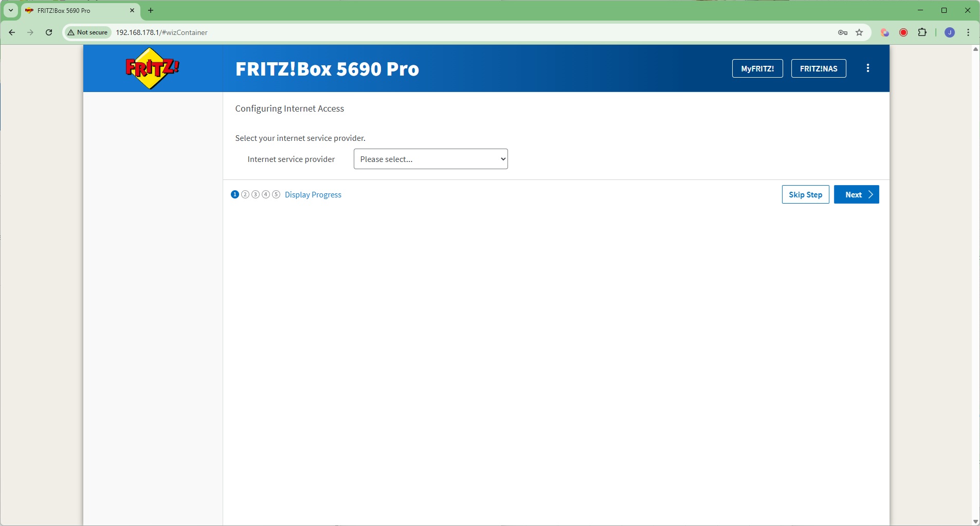The height and width of the screenshot is (526, 980).
Task: Go back to the previous page
Action: click(12, 32)
